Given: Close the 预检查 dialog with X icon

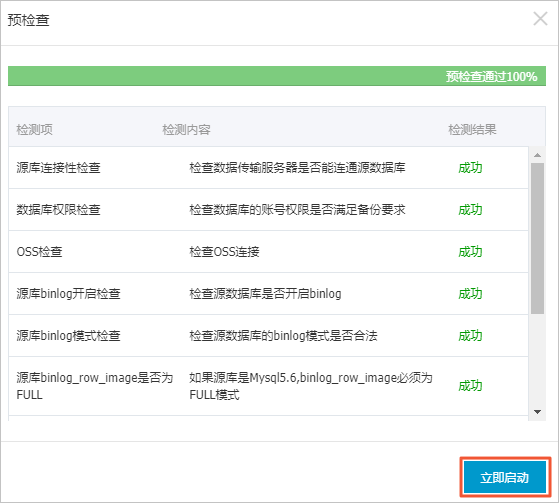Looking at the screenshot, I should 540,19.
